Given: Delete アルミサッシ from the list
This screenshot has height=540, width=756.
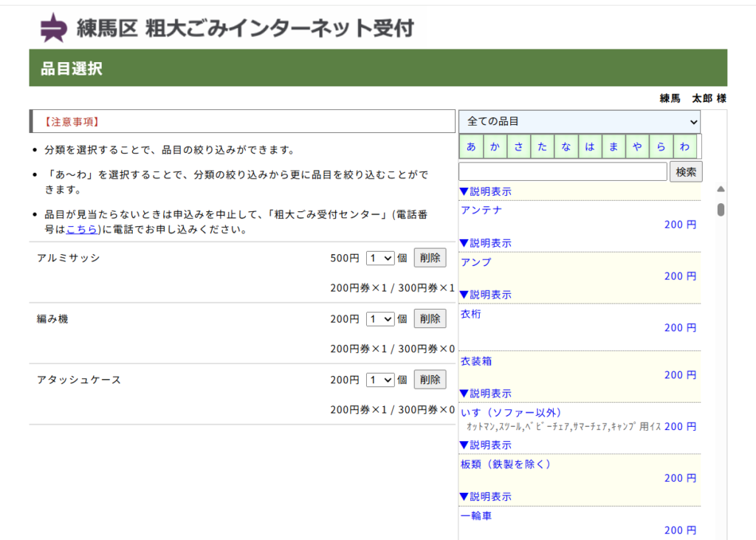Looking at the screenshot, I should coord(430,258).
